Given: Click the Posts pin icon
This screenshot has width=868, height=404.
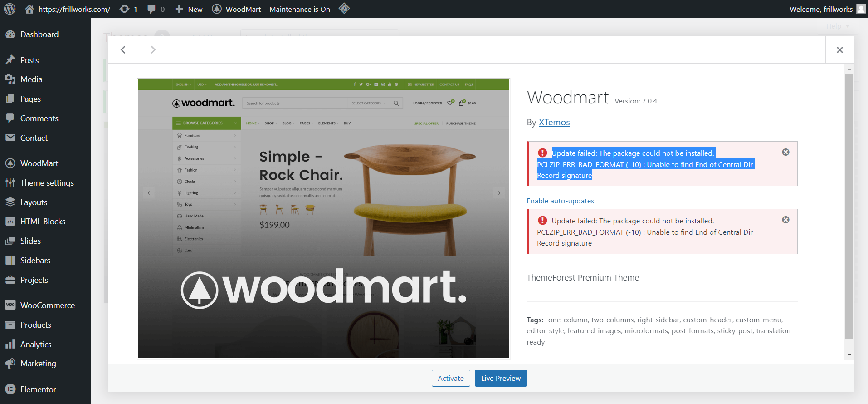Looking at the screenshot, I should [x=10, y=60].
